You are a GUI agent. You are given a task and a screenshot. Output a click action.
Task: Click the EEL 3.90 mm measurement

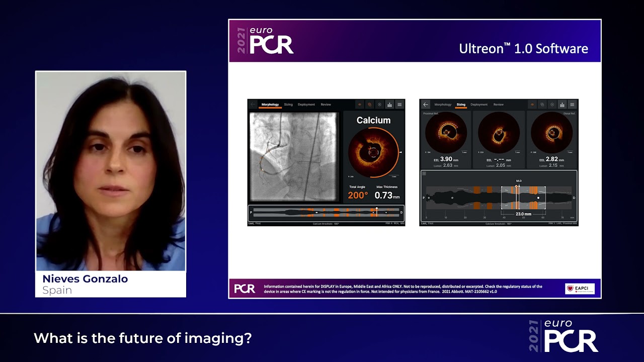[x=446, y=159]
